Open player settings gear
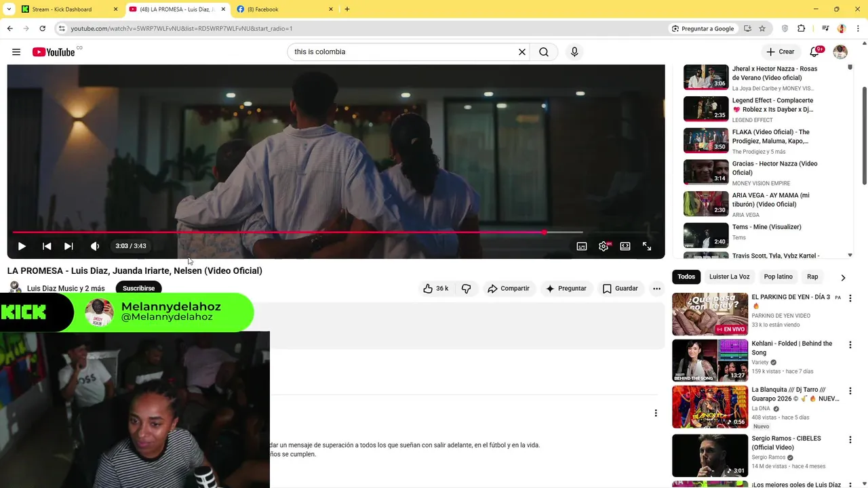This screenshot has height=488, width=868. point(604,246)
